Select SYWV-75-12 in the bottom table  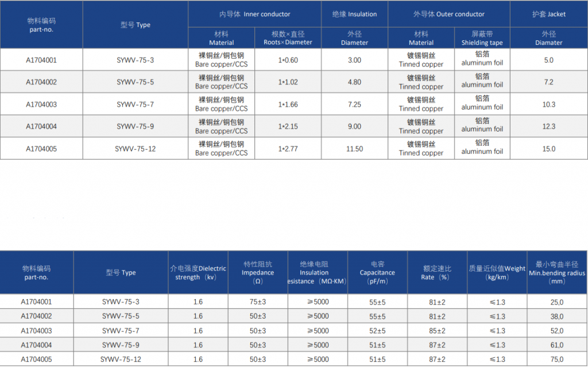(121, 360)
